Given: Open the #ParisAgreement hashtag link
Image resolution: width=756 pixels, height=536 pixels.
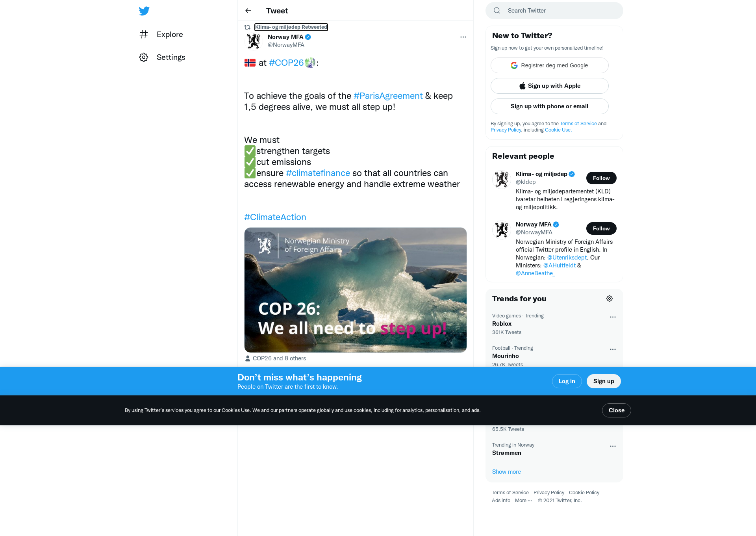Looking at the screenshot, I should pyautogui.click(x=388, y=96).
